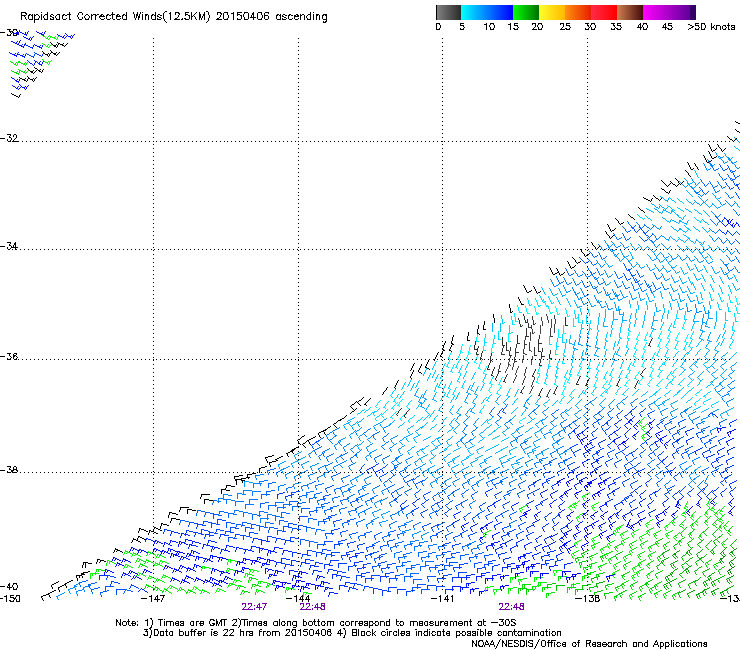
Task: Click the '-40' latitude axis label
Action: pyautogui.click(x=9, y=587)
